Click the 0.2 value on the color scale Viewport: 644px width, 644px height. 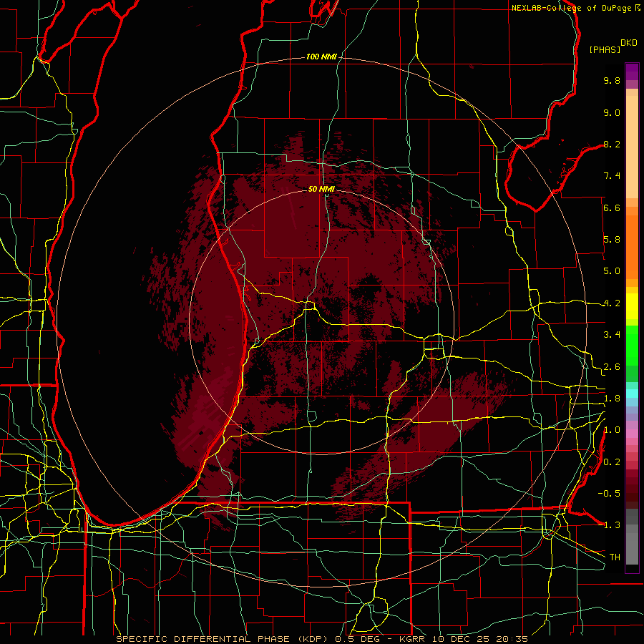[612, 462]
